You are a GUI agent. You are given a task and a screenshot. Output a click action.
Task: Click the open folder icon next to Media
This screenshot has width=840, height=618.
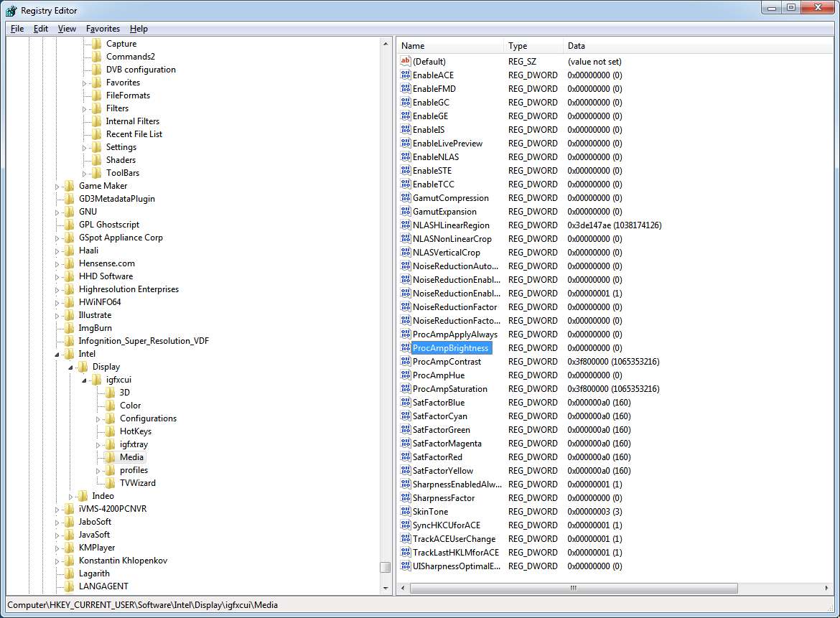click(111, 457)
